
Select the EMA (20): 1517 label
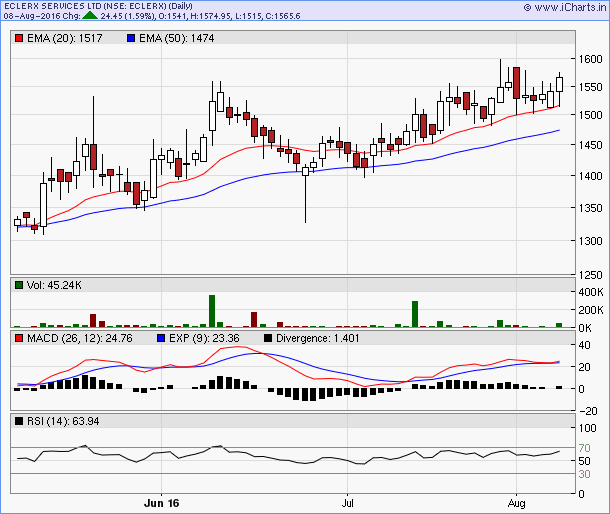[65, 38]
